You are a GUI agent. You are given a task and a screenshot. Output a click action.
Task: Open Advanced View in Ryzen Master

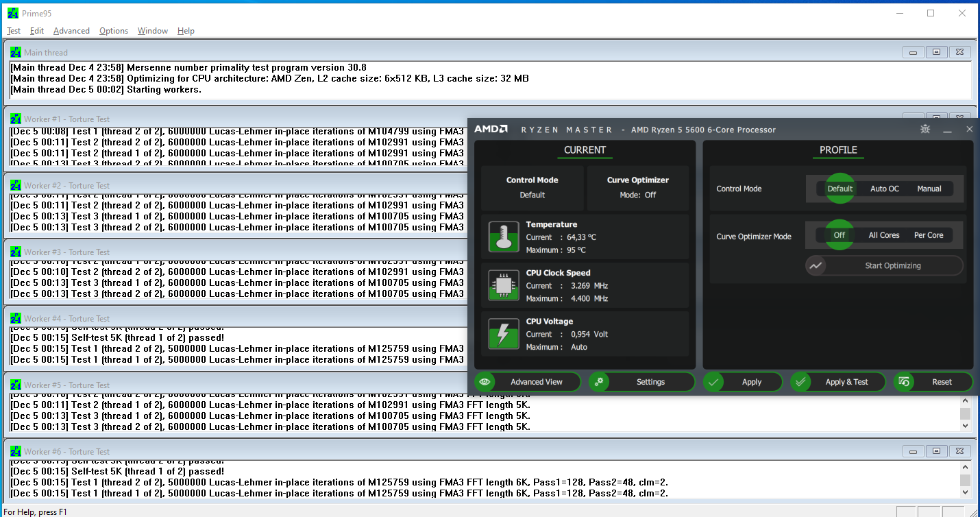pos(528,382)
